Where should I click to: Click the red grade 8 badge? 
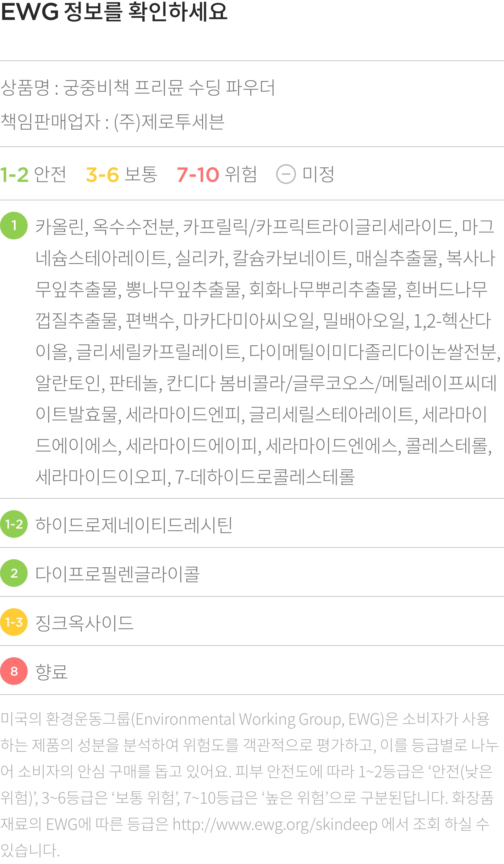tap(14, 671)
